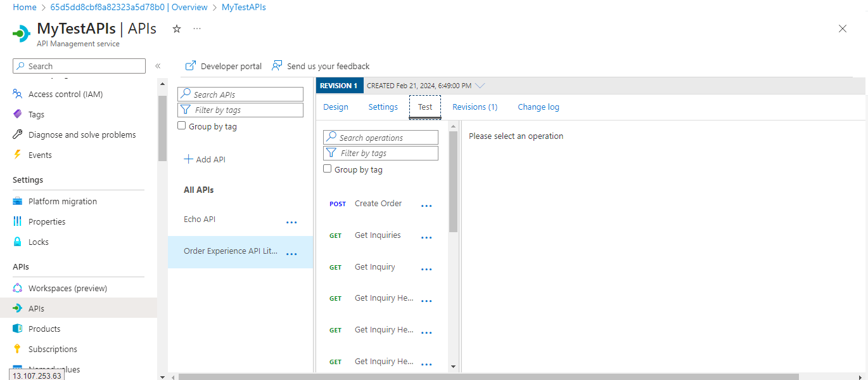868x380 pixels.
Task: Go to the Home breadcrumb link
Action: click(25, 7)
